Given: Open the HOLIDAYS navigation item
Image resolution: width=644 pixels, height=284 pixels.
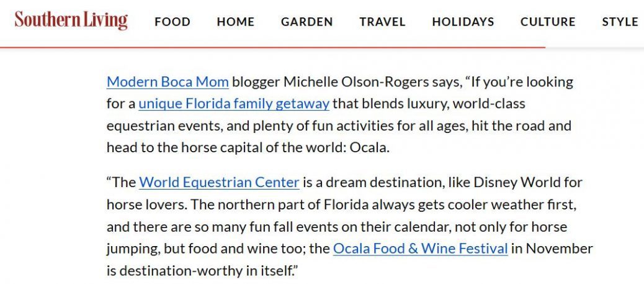Looking at the screenshot, I should tap(463, 22).
